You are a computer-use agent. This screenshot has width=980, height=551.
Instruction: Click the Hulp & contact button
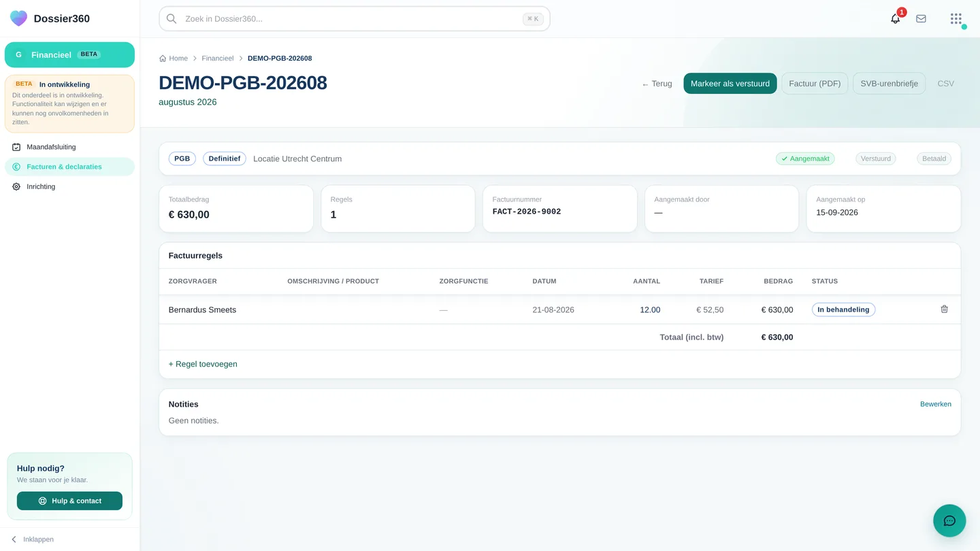pos(69,501)
